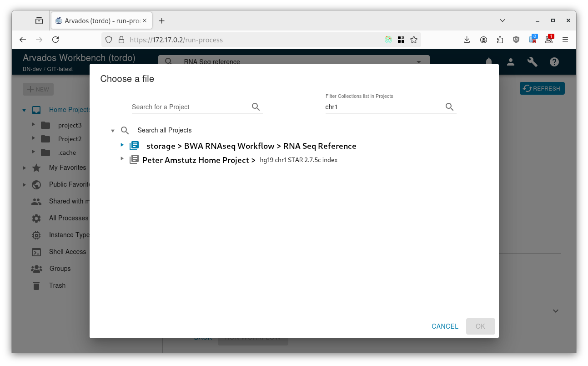Click the hg19 chr1 STAR collection icon
Viewport: 588px width, 366px height.
pos(134,160)
